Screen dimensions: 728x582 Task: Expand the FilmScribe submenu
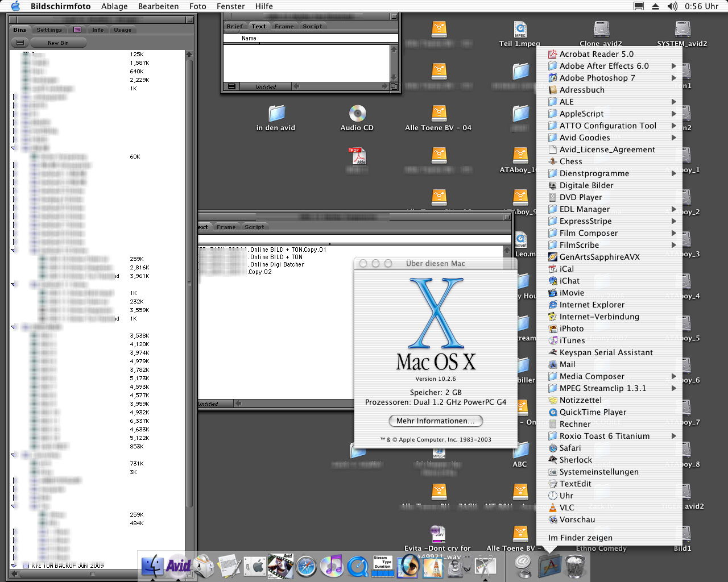click(674, 245)
